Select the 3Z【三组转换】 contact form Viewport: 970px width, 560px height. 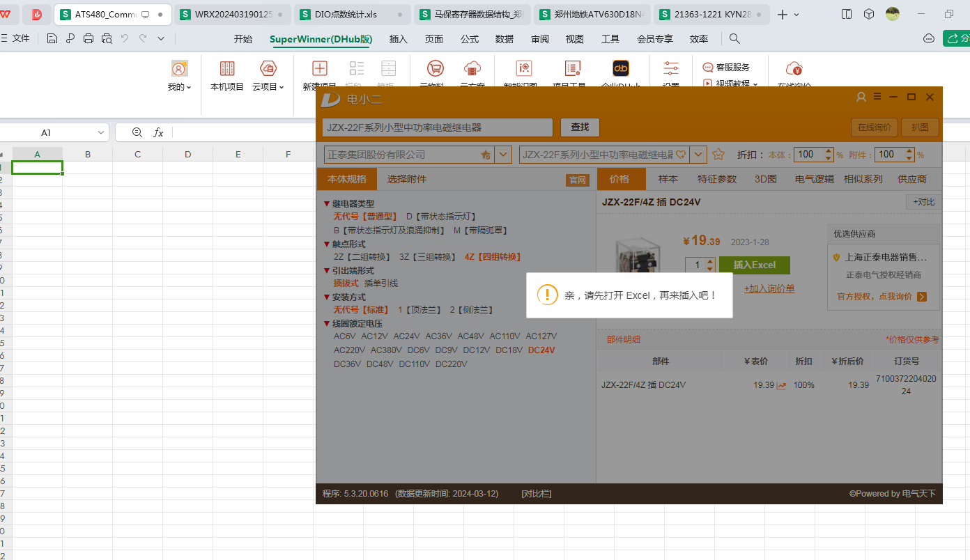point(428,257)
